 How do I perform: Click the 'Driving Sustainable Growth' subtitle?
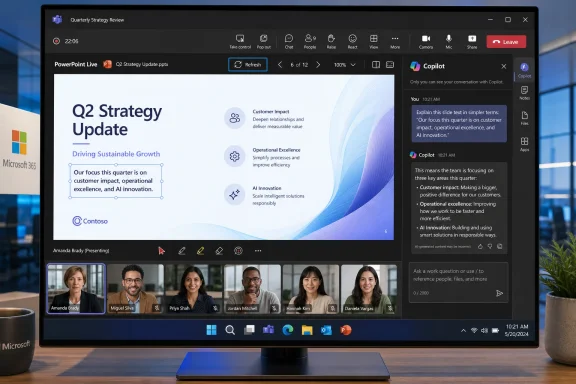click(116, 154)
